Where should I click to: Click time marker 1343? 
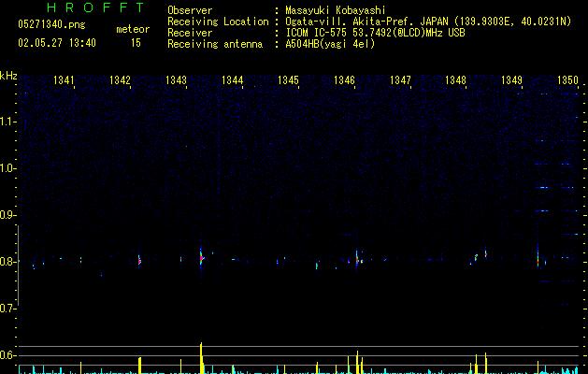tap(176, 79)
